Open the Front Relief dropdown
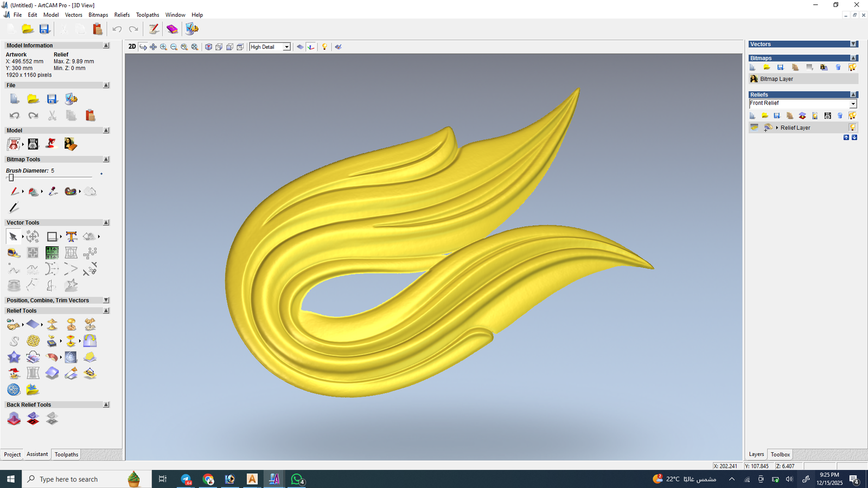This screenshot has height=488, width=868. point(852,104)
